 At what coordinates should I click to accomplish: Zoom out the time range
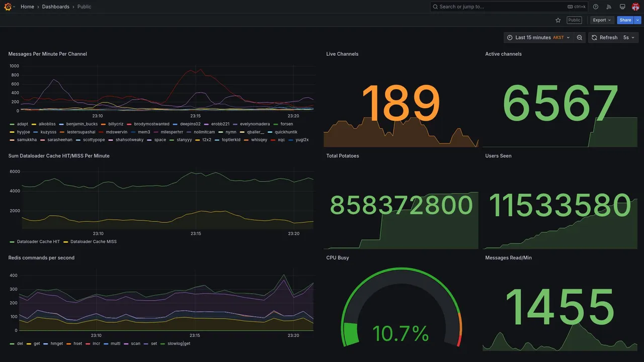[580, 38]
